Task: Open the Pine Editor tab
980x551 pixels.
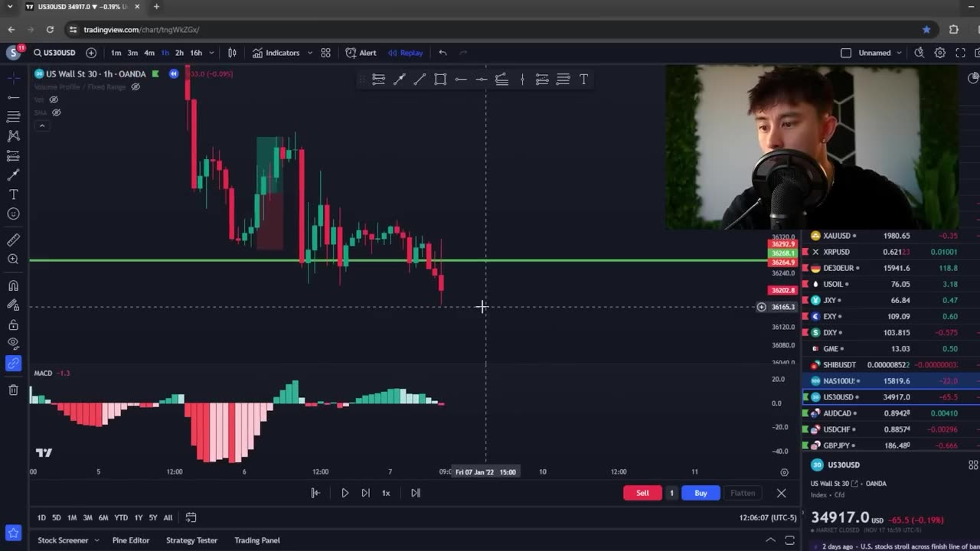Action: 131,540
